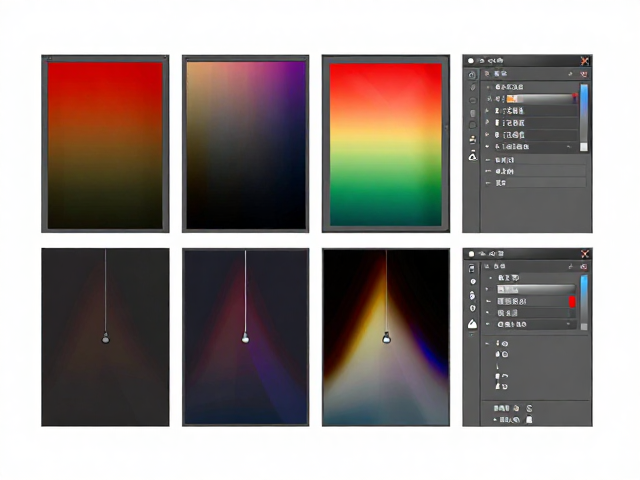Click the red color swatch in lower panel
The width and height of the screenshot is (640, 480).
coord(572,302)
